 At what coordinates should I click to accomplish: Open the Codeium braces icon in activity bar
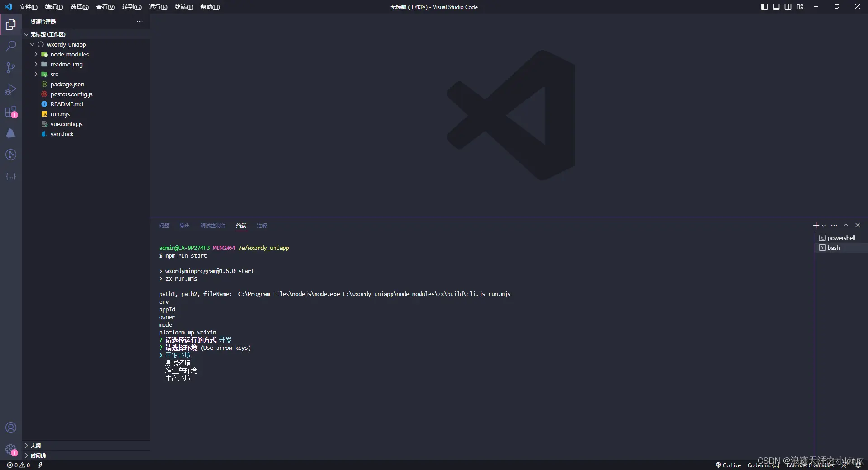point(11,176)
